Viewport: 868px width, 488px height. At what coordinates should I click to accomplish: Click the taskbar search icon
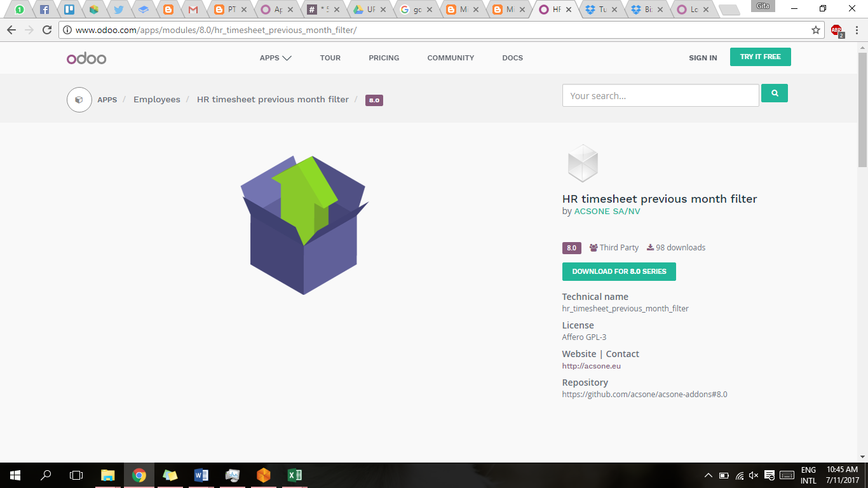tap(46, 475)
